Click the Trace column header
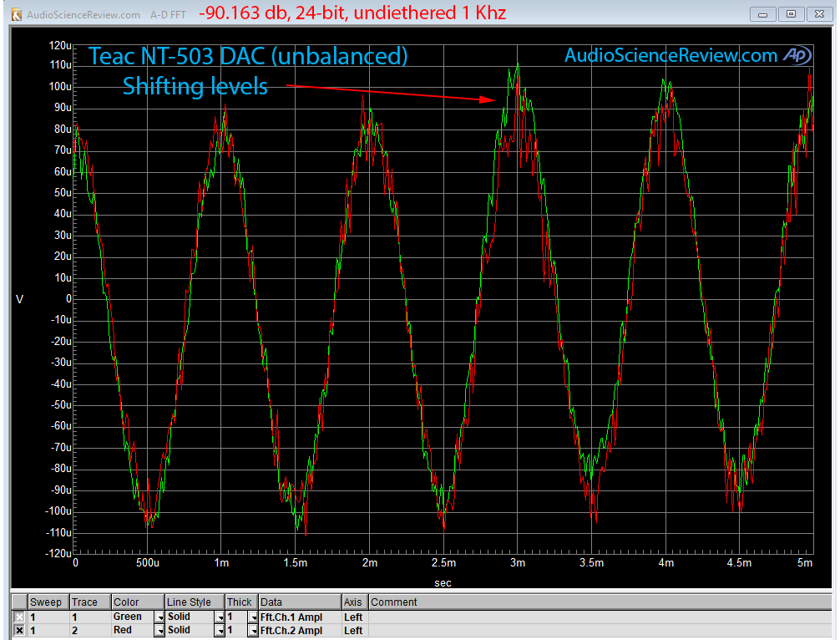The image size is (840, 640). (x=90, y=602)
